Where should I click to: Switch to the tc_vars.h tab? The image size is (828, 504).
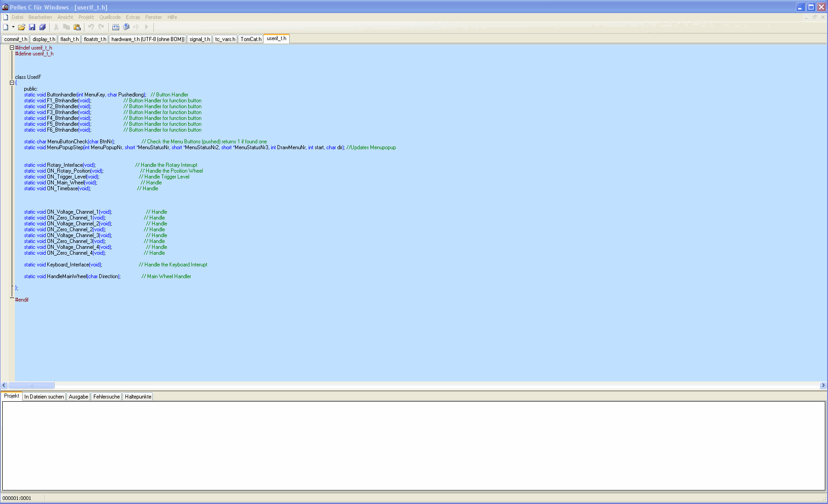[x=225, y=39]
